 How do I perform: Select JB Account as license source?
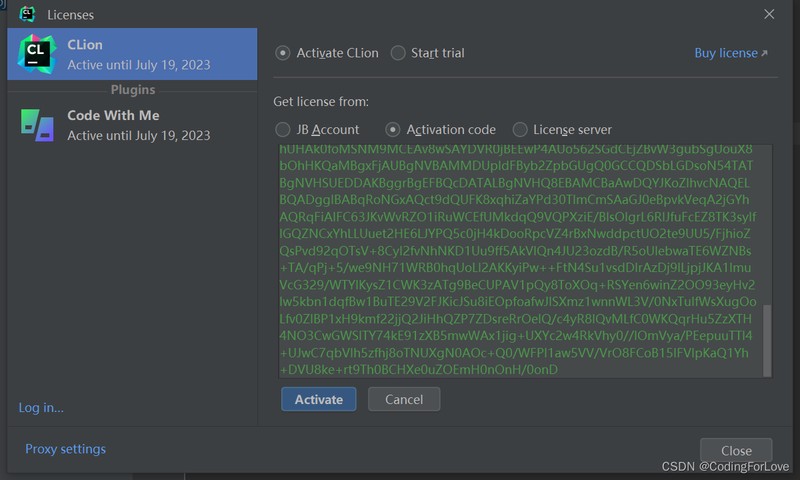coord(283,129)
